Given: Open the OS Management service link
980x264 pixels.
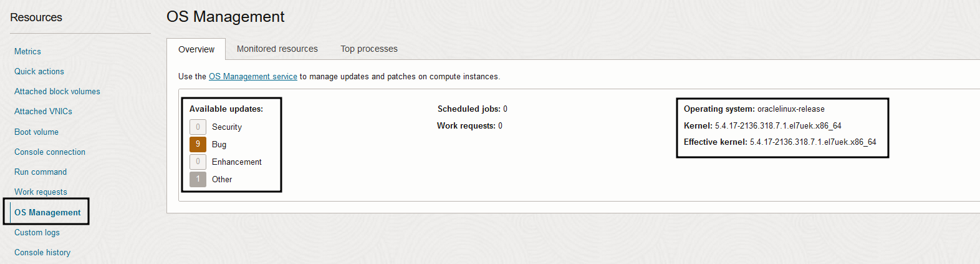Looking at the screenshot, I should pyautogui.click(x=252, y=77).
